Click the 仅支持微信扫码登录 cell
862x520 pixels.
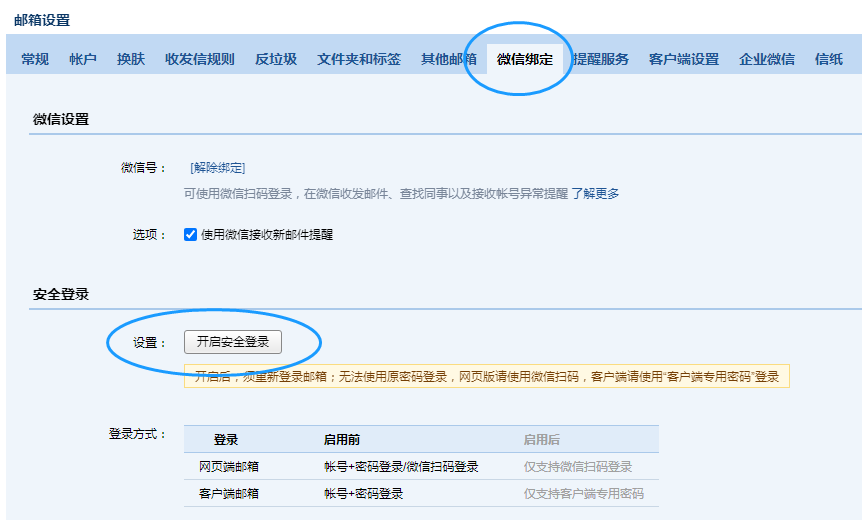click(x=578, y=467)
